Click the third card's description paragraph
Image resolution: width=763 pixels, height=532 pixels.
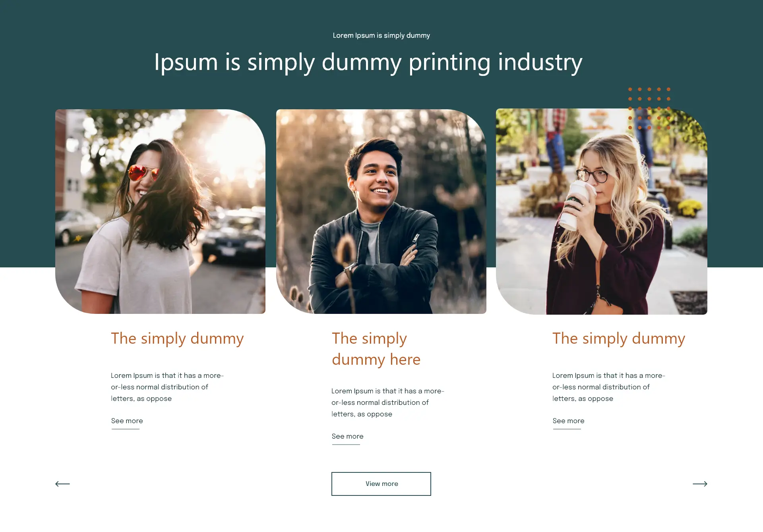609,387
